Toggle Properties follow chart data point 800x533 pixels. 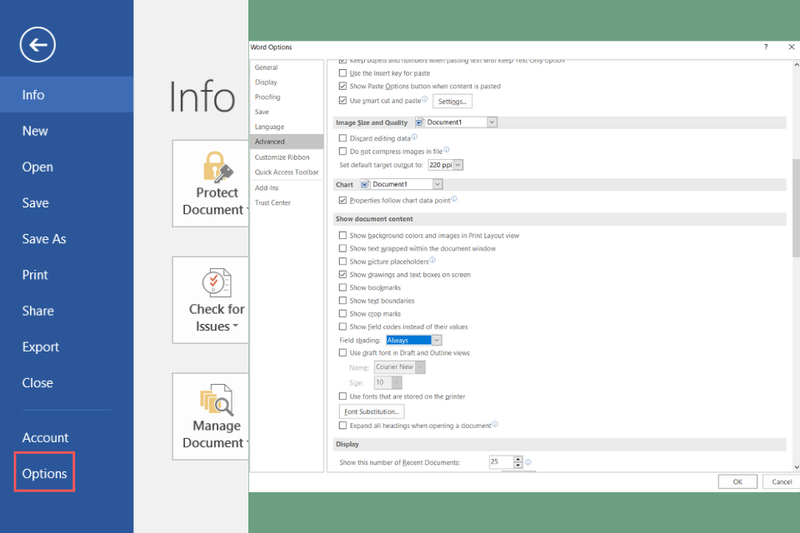(343, 200)
